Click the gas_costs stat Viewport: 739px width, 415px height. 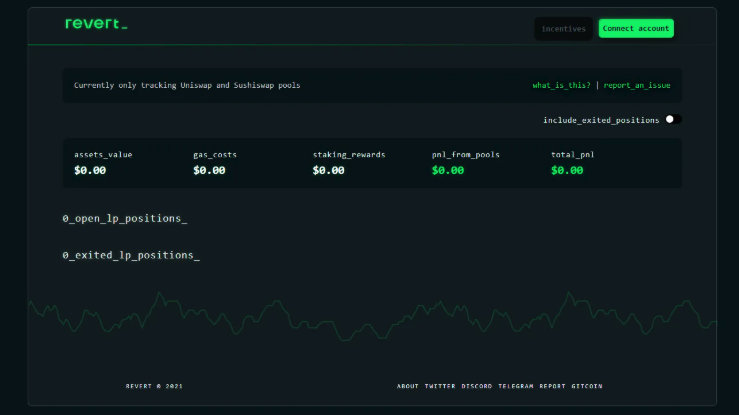pyautogui.click(x=215, y=163)
